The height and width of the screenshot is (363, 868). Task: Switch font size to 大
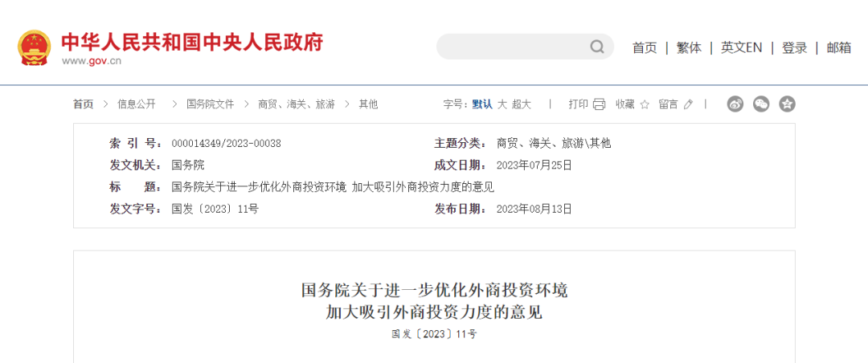[502, 104]
